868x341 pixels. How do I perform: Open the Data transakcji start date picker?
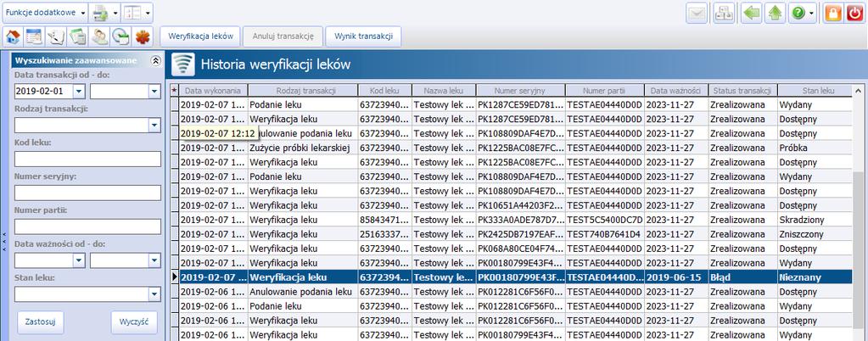(x=79, y=92)
